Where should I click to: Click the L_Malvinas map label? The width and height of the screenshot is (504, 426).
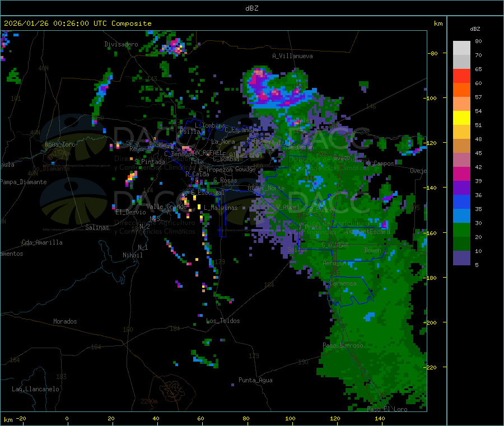221,208
